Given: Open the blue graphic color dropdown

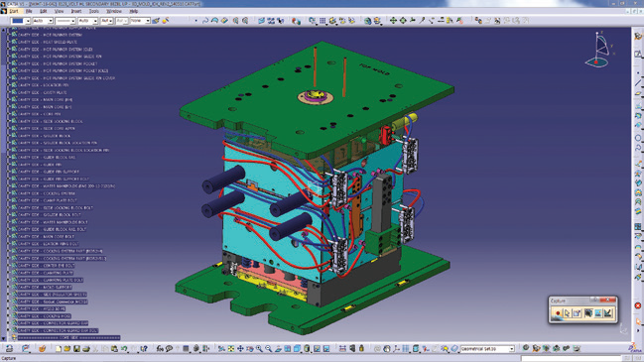Looking at the screenshot, I should click(x=21, y=21).
